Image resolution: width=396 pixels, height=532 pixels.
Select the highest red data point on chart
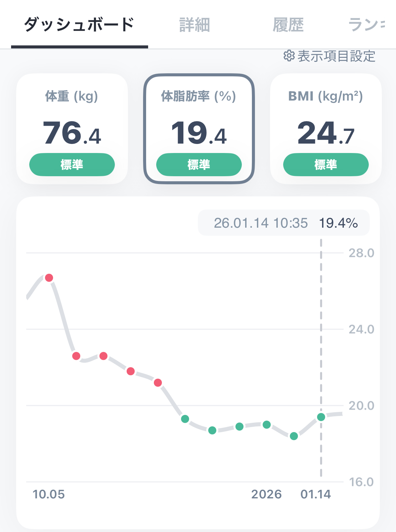(49, 278)
